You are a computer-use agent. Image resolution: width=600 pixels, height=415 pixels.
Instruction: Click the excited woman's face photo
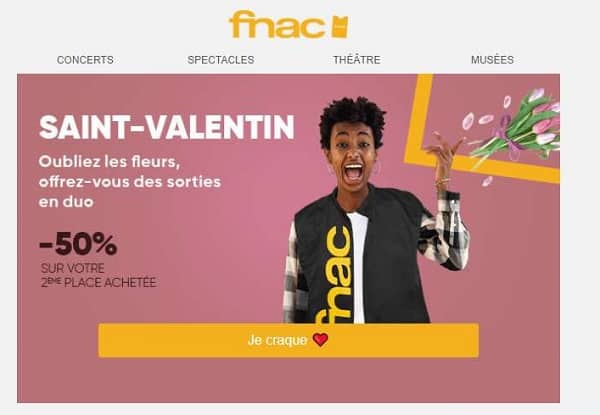tap(353, 159)
